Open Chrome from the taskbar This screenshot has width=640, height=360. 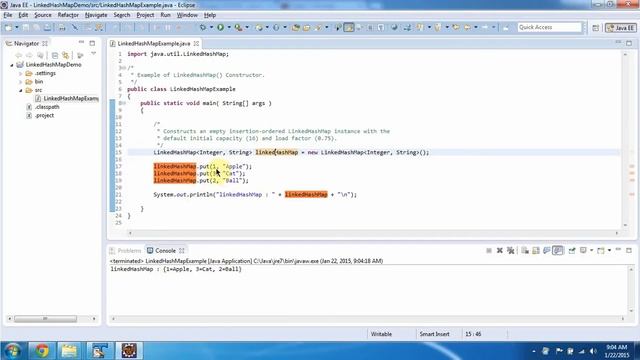(x=41, y=351)
